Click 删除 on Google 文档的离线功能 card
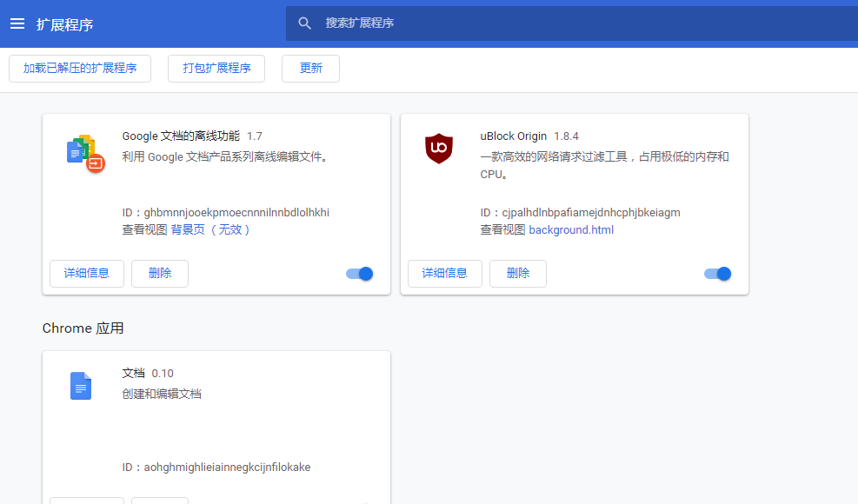Image resolution: width=858 pixels, height=504 pixels. 159,273
